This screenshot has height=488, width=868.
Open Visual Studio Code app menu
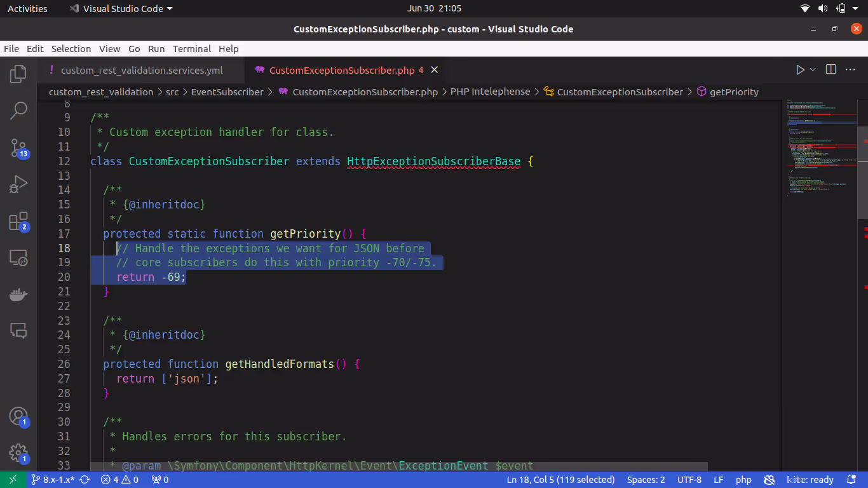(121, 8)
